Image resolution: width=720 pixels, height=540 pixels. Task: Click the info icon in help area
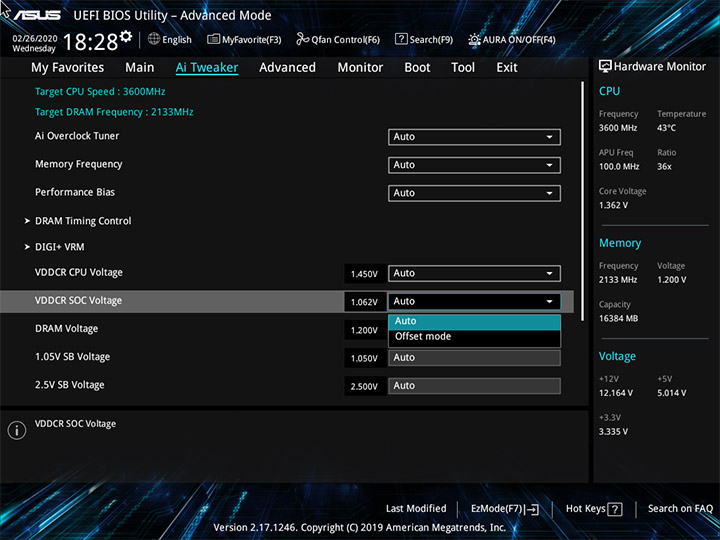pos(17,430)
